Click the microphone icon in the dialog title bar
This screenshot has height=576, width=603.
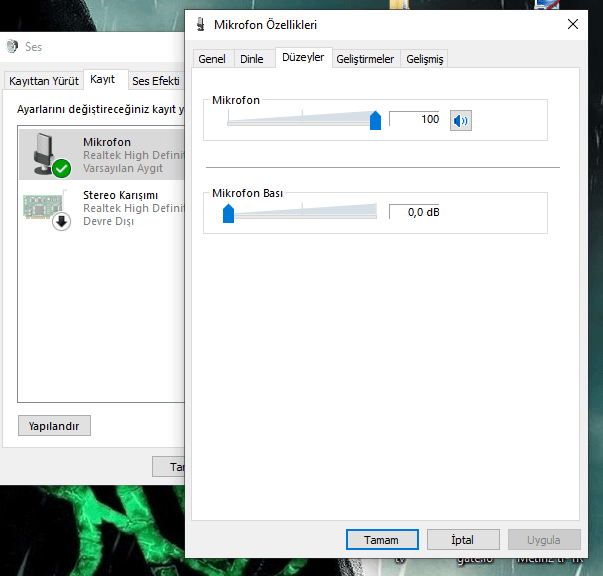200,24
